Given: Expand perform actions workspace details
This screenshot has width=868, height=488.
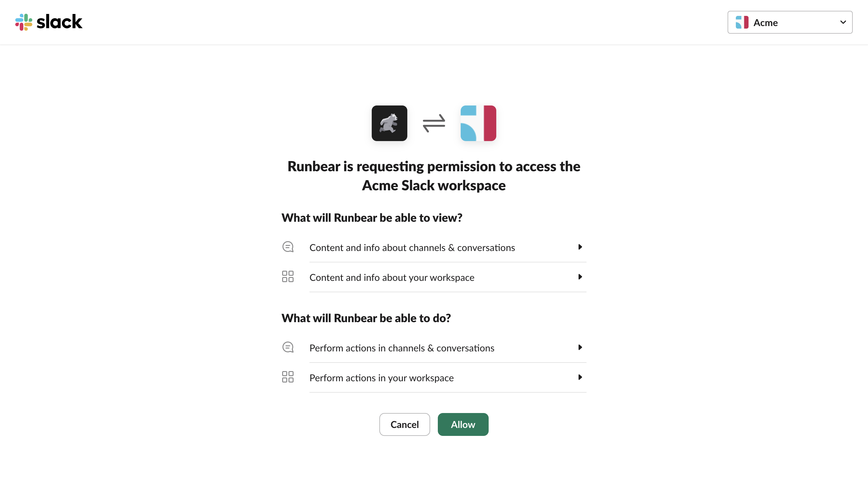Looking at the screenshot, I should click(x=579, y=377).
